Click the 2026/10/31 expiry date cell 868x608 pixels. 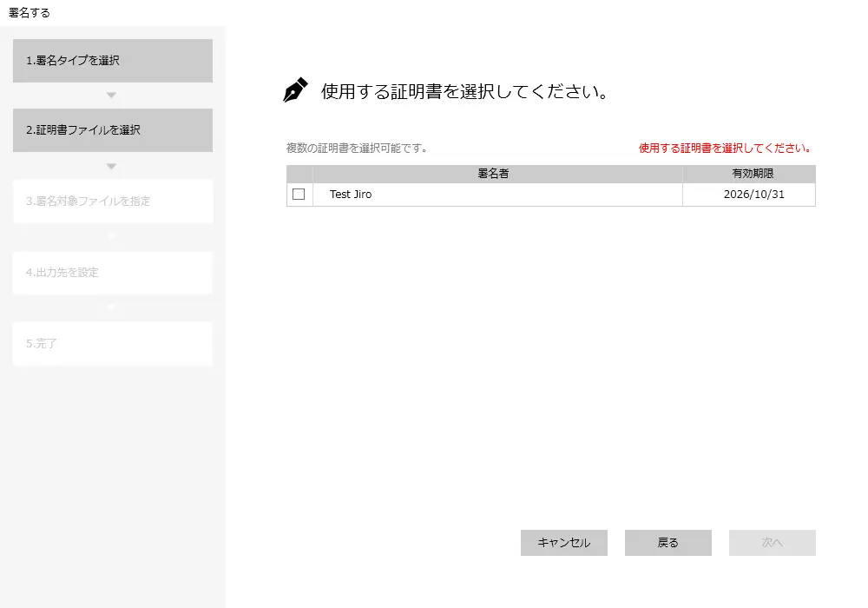[x=753, y=195]
